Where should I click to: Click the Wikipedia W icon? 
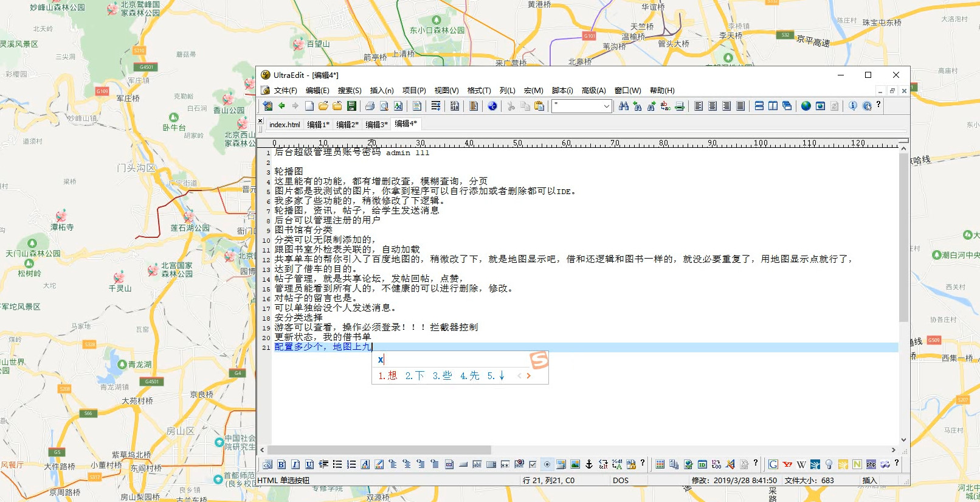[801, 464]
